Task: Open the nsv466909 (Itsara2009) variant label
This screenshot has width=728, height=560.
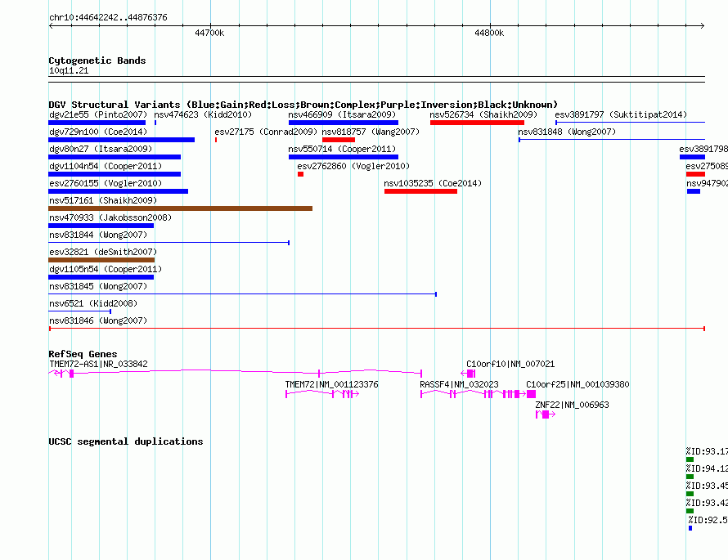Action: point(342,114)
